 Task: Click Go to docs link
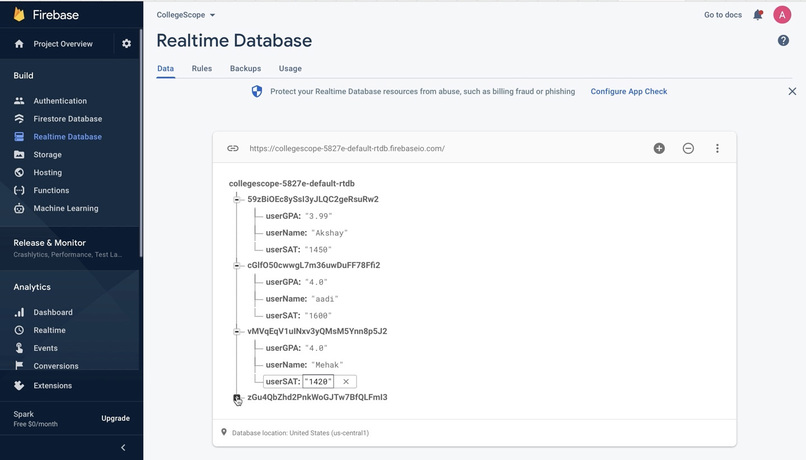pos(723,15)
